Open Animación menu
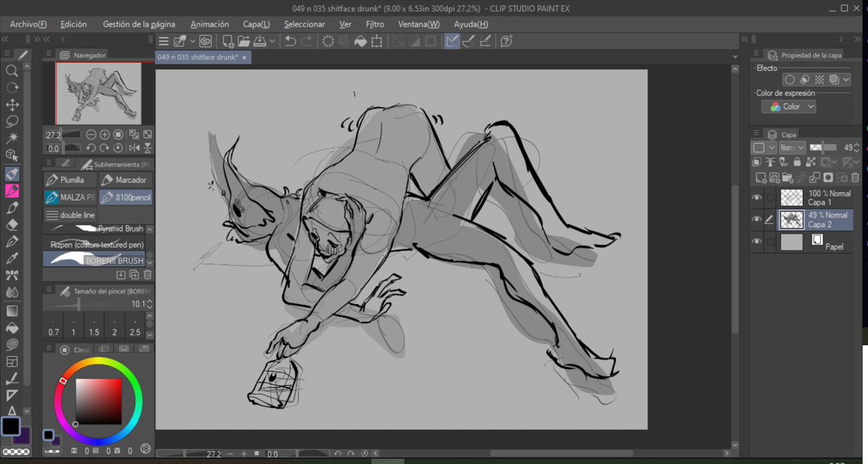Screen dimensions: 868x464 click(210, 24)
